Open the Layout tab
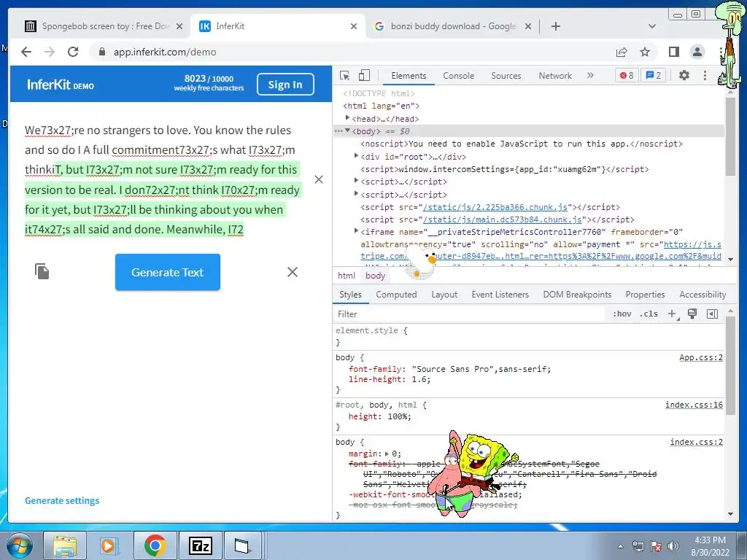The width and height of the screenshot is (747, 560). tap(444, 295)
